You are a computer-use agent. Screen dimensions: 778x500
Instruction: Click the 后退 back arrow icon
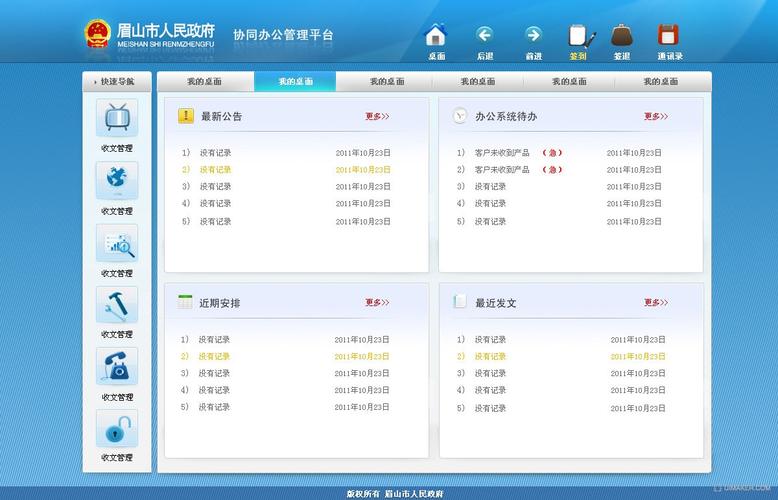[x=484, y=35]
